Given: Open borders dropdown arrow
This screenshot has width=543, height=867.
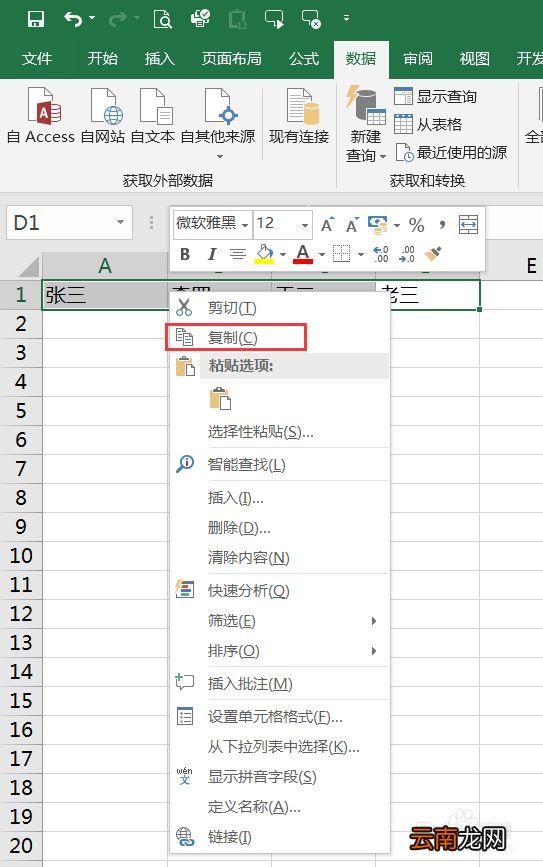Looking at the screenshot, I should click(361, 254).
